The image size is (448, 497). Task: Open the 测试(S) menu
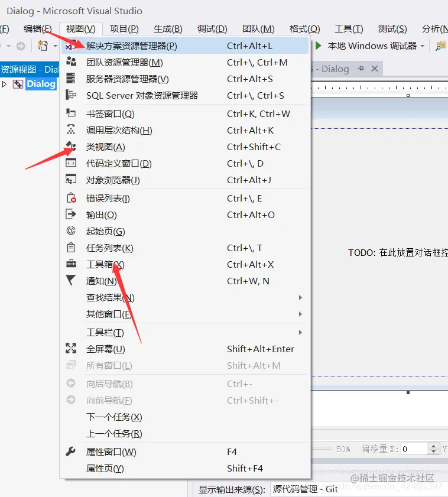[392, 29]
